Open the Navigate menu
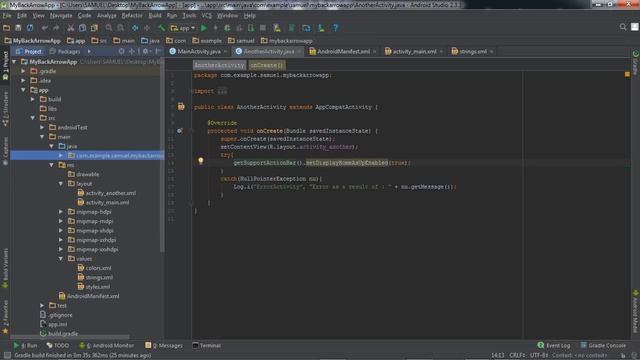This screenshot has width=640, height=360. (61, 16)
